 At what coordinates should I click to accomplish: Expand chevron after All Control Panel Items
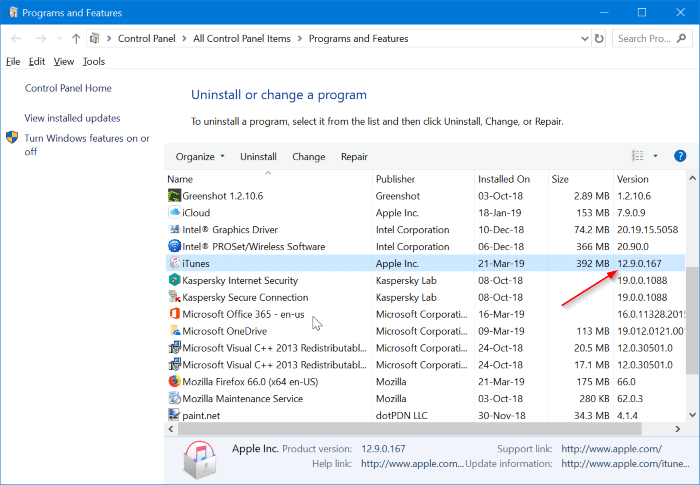tap(300, 39)
